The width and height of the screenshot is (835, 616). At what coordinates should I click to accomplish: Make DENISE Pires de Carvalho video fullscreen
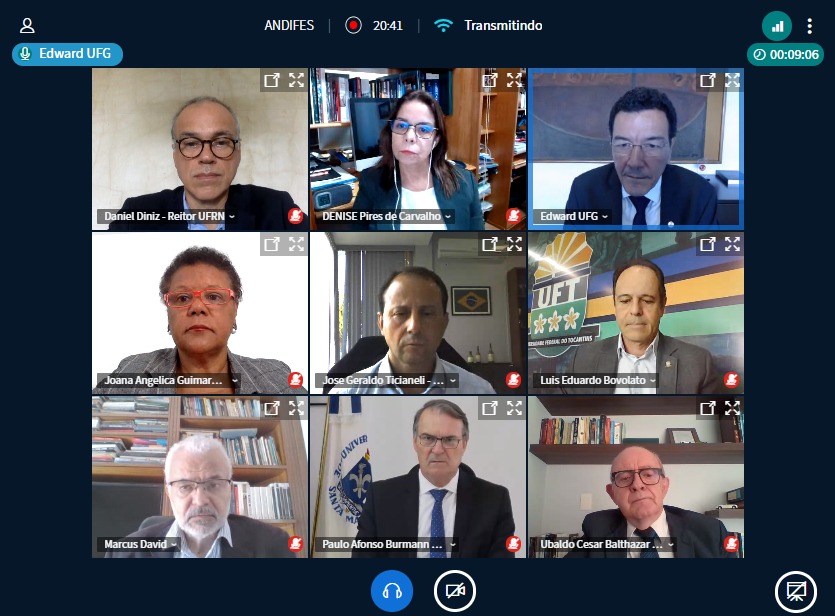tap(514, 80)
